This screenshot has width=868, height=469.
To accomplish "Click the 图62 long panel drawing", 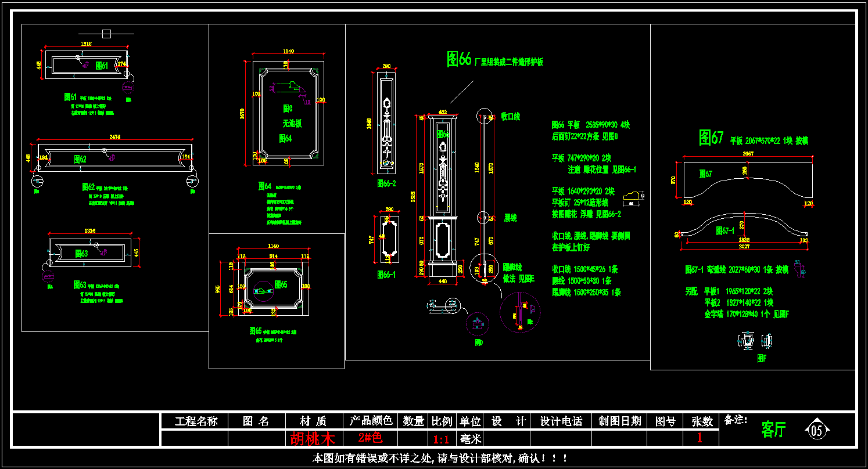I will click(x=114, y=157).
